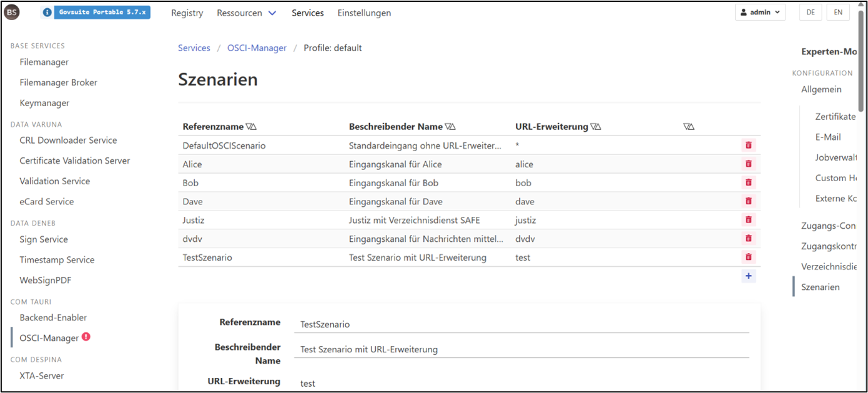The height and width of the screenshot is (393, 868).
Task: Open the Einstellungen menu
Action: 364,12
